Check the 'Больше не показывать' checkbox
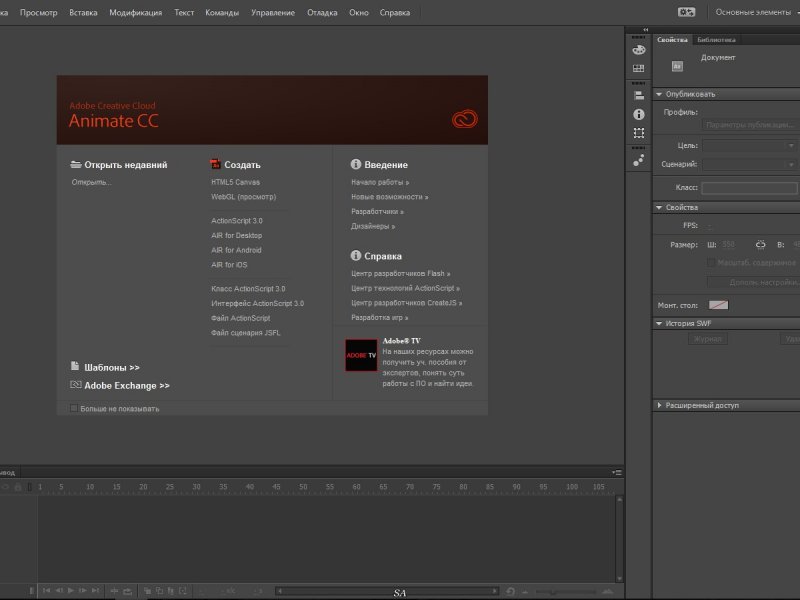The width and height of the screenshot is (800, 600). pyautogui.click(x=74, y=408)
